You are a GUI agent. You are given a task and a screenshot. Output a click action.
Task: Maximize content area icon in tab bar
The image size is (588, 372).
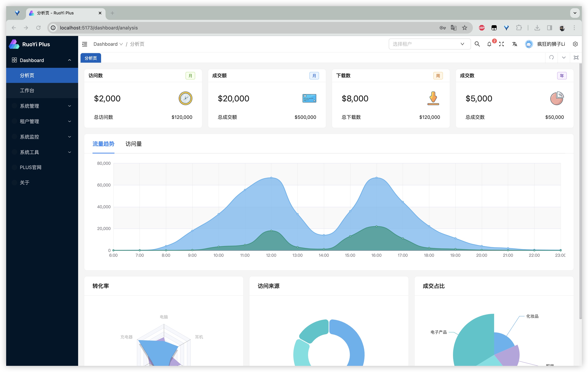click(x=576, y=58)
